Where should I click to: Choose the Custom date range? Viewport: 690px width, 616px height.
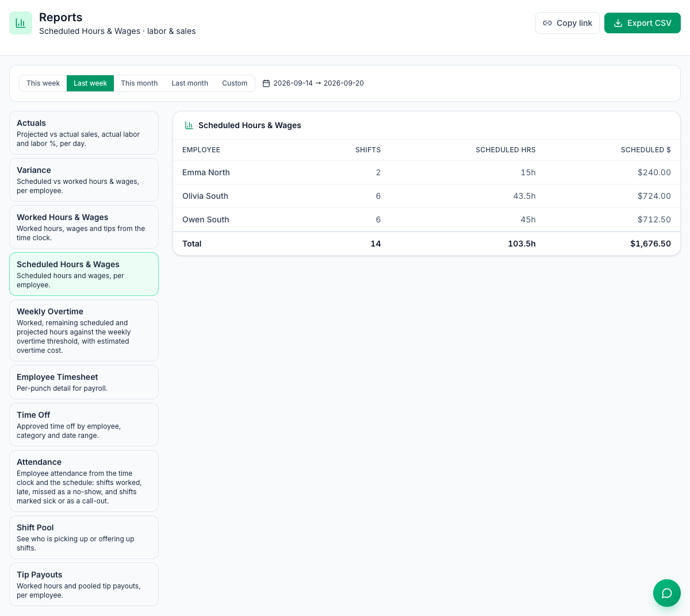pyautogui.click(x=235, y=83)
